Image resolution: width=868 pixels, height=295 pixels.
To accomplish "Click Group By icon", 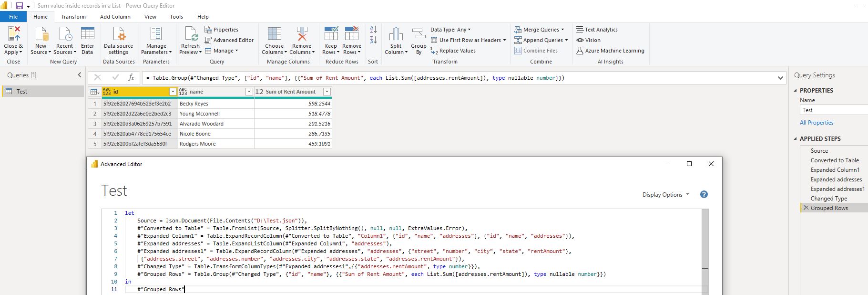I will [419, 34].
